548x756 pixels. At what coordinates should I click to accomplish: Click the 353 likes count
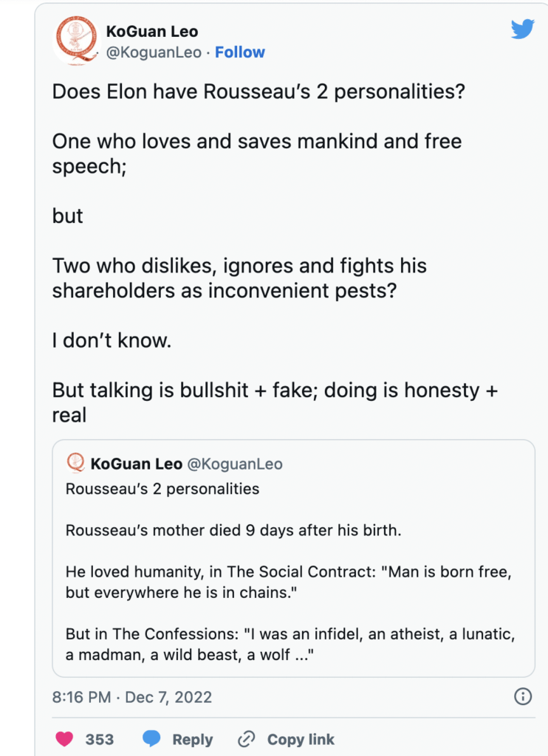click(x=99, y=739)
